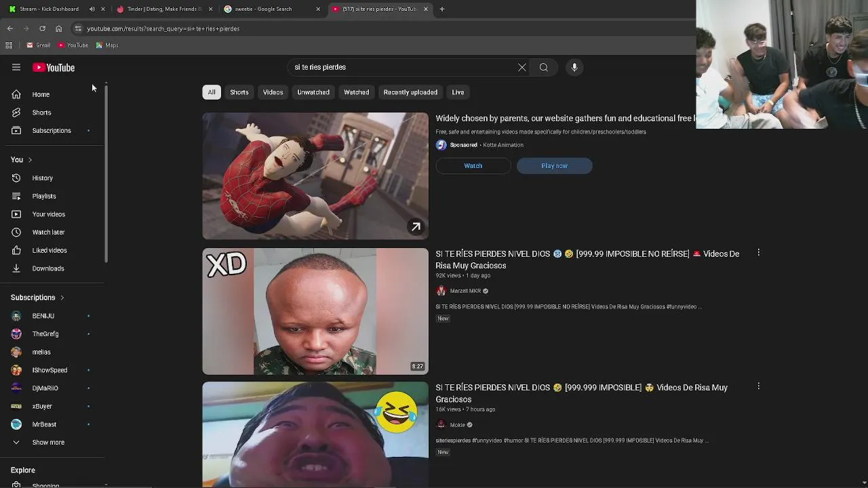Go to the browser home page
Viewport: 868px width, 488px height.
click(58, 28)
